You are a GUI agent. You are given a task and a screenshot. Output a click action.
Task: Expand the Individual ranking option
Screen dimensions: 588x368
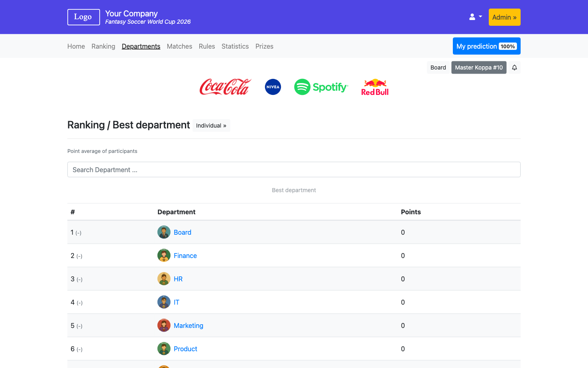[x=211, y=125]
